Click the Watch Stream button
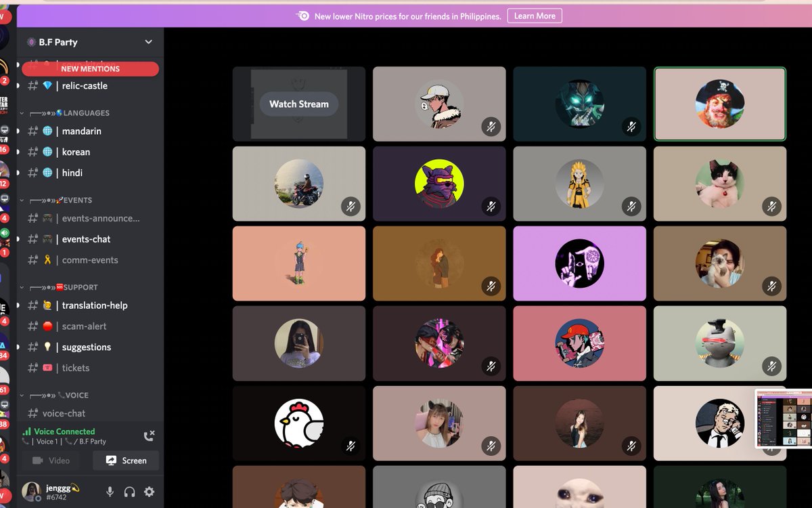This screenshot has height=508, width=812. coord(299,104)
